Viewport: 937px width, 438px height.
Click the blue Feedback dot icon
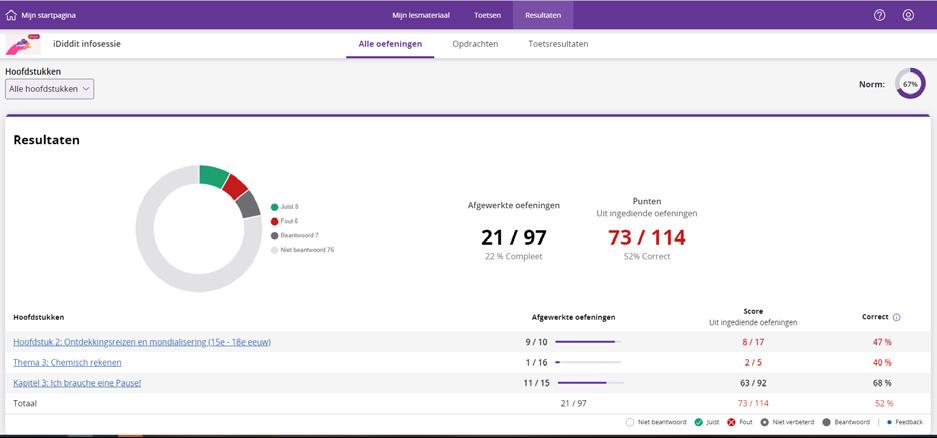(x=889, y=422)
